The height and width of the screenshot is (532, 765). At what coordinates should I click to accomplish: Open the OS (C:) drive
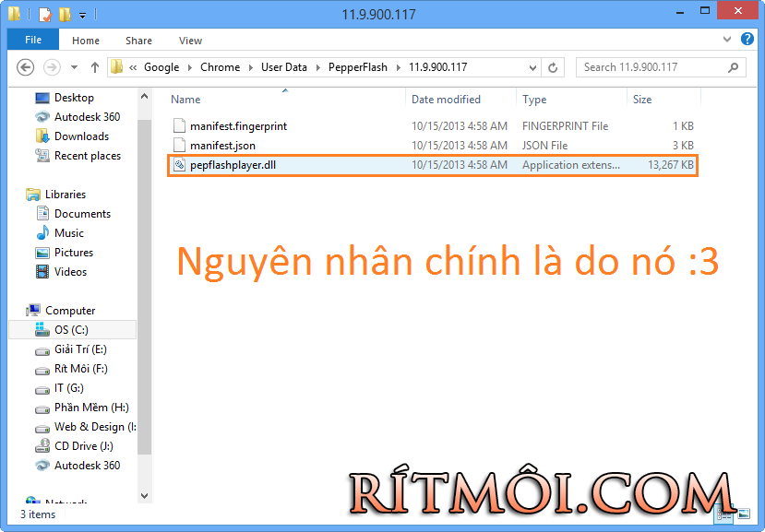pyautogui.click(x=71, y=330)
